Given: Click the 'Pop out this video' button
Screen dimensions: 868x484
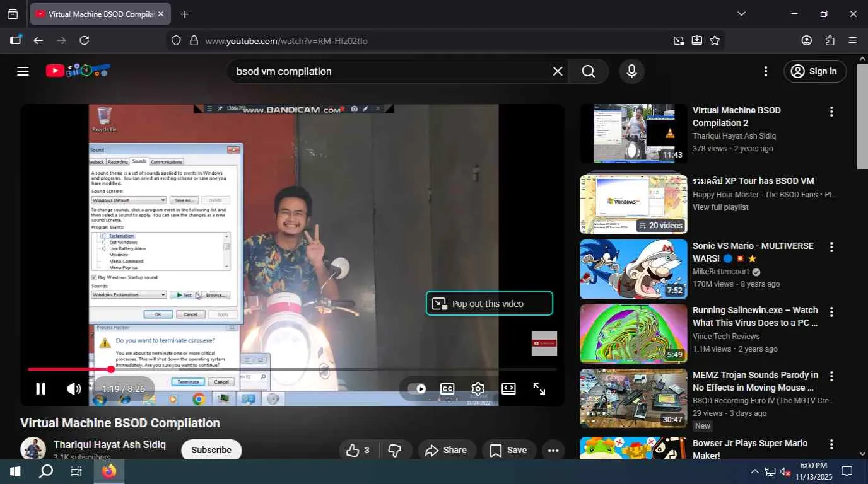Looking at the screenshot, I should pos(490,303).
